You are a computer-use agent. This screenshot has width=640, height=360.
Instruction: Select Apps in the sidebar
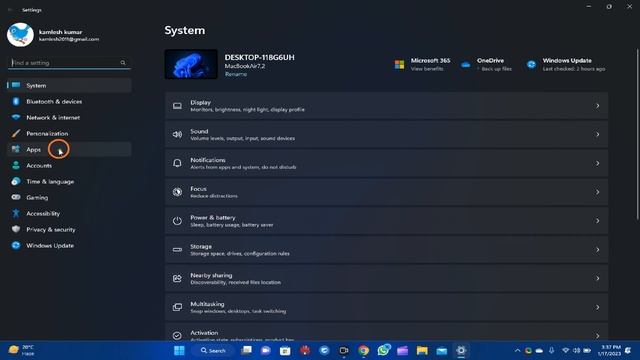(x=69, y=149)
